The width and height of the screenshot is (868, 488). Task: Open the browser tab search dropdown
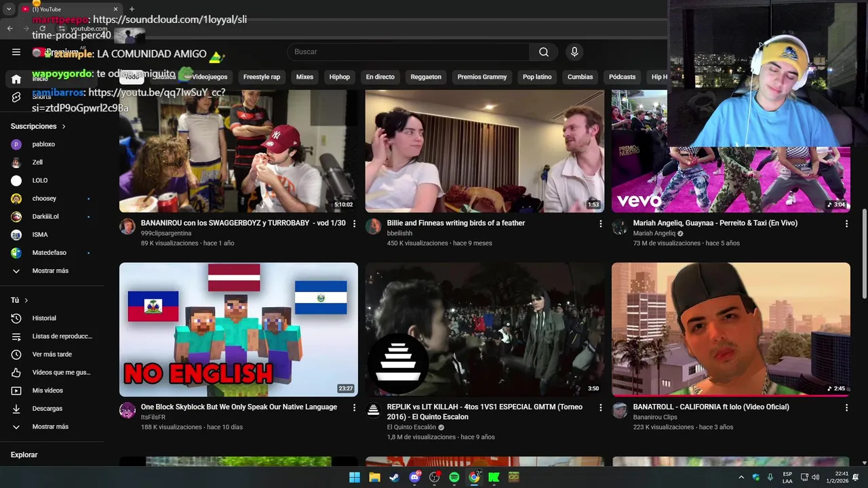coord(9,9)
